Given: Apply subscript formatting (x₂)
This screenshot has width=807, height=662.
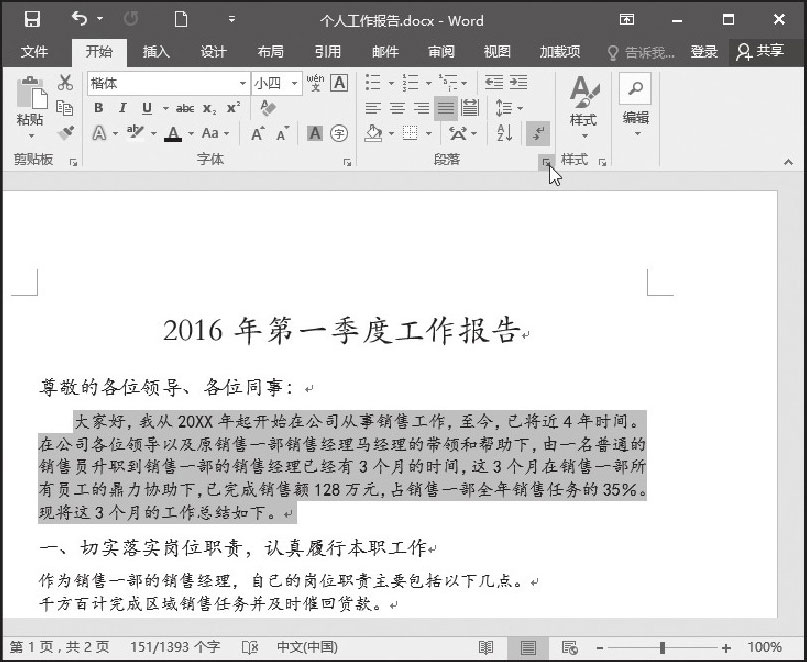Looking at the screenshot, I should 209,109.
